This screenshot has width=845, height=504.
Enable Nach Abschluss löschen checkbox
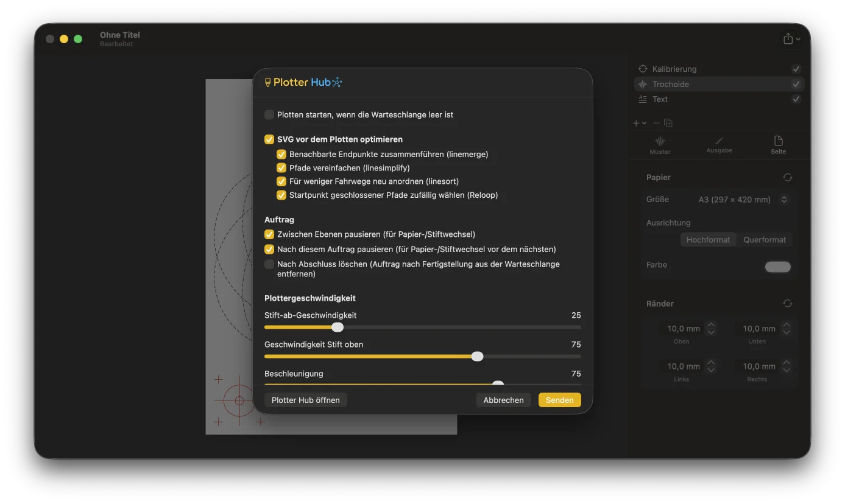click(269, 264)
